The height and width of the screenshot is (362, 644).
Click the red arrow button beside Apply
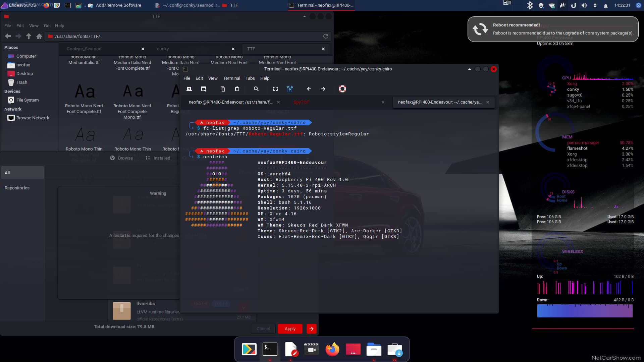coord(312,329)
